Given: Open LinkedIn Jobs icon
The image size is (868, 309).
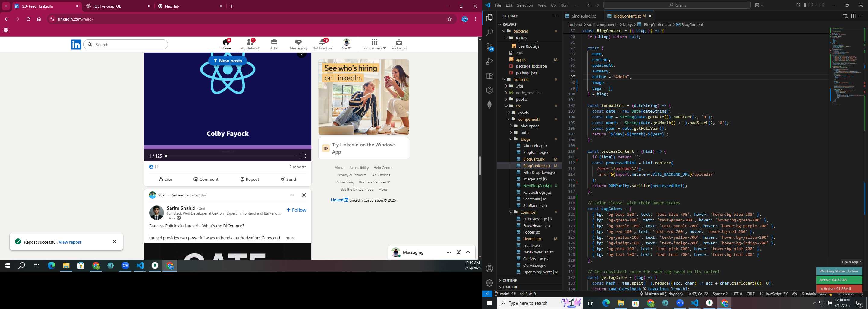Looking at the screenshot, I should pyautogui.click(x=274, y=44).
